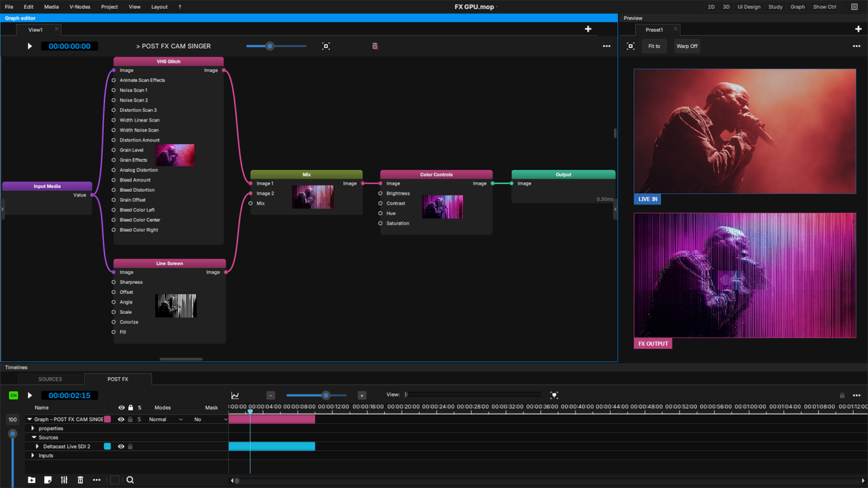Click the fit-view icon in graph editor toolbar
Image resolution: width=868 pixels, height=488 pixels.
pos(326,46)
